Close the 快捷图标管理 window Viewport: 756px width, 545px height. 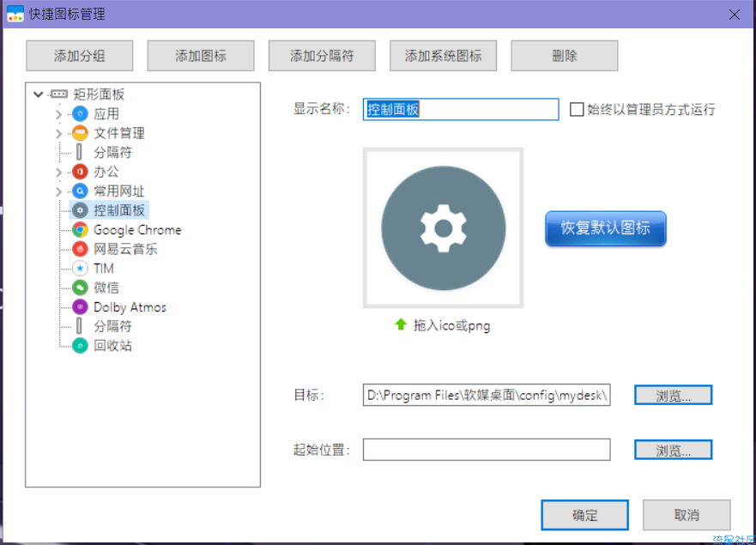coord(735,15)
